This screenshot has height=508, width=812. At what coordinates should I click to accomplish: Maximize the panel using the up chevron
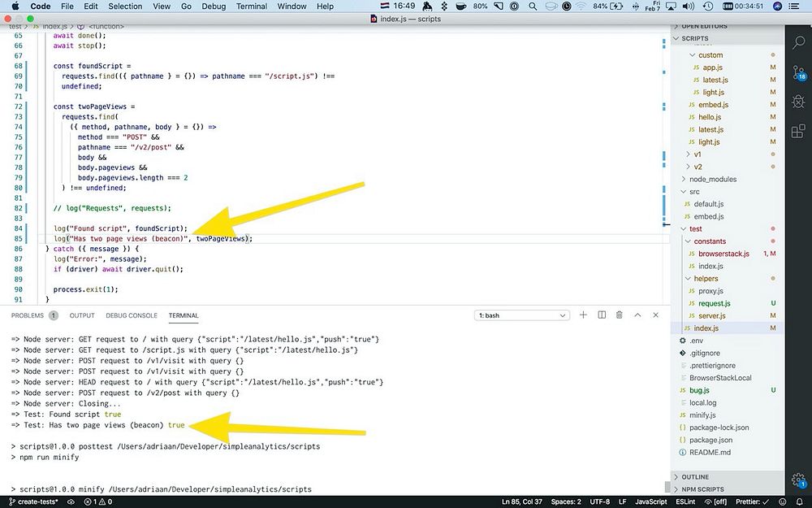pyautogui.click(x=637, y=315)
